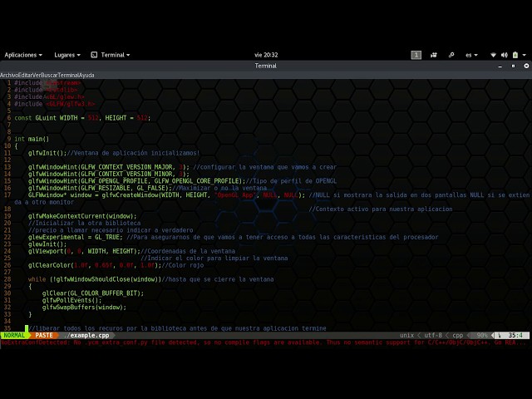Click 'glClearColor' on line 26
Screen dimensions: 532x399
point(49,265)
